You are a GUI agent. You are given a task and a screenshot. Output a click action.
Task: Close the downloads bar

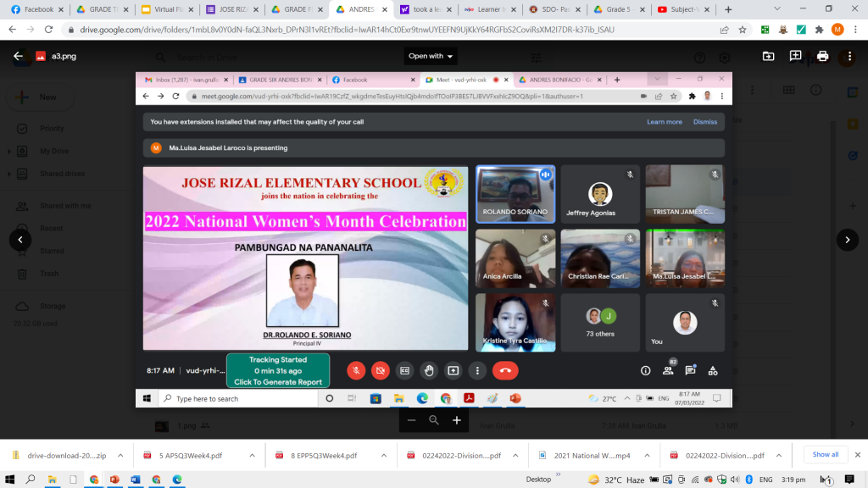pyautogui.click(x=858, y=455)
